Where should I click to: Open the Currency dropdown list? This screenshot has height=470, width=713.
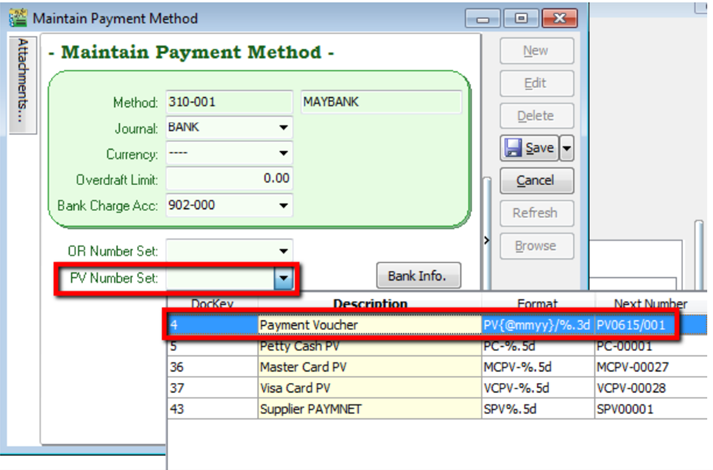coord(284,154)
